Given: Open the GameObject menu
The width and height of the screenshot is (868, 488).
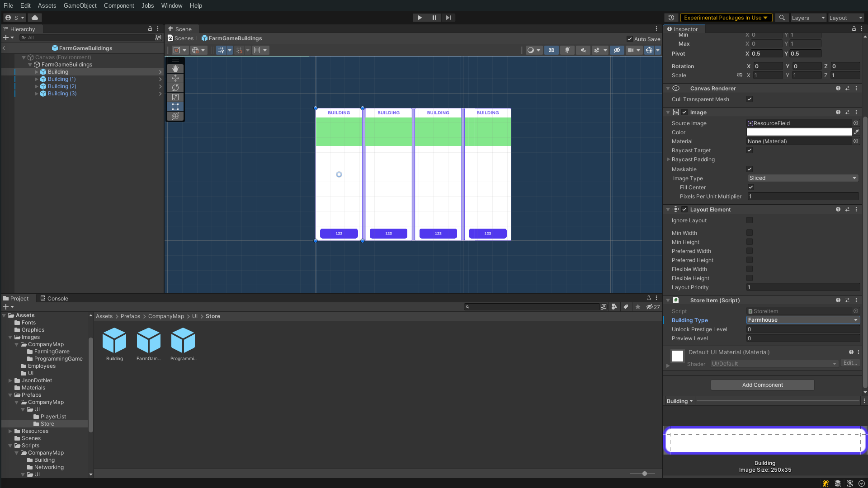Looking at the screenshot, I should point(80,5).
